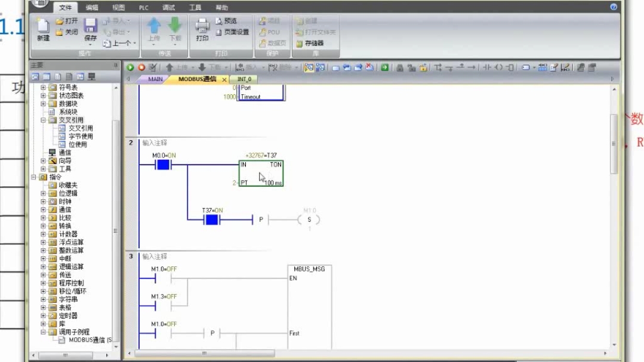Click the 存储器 memory button

tap(310, 43)
